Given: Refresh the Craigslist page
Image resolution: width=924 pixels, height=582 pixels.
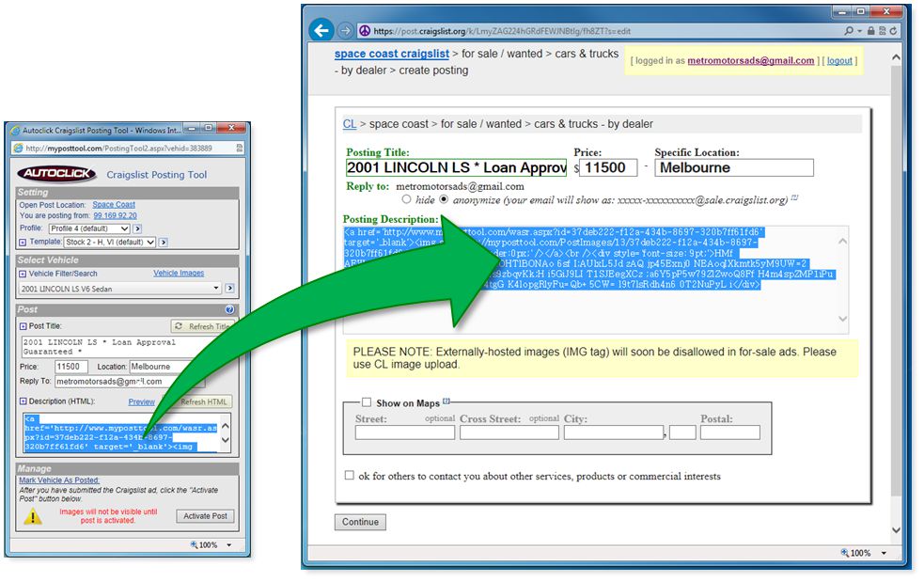Looking at the screenshot, I should coord(893,31).
